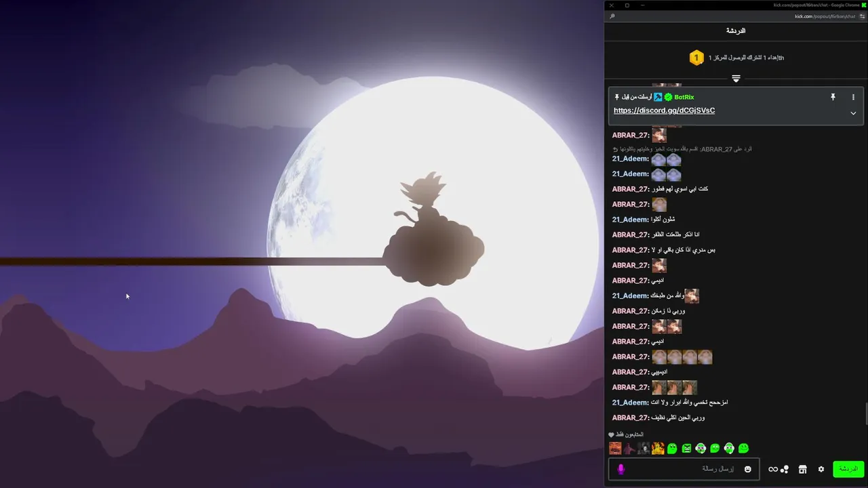Open the Discord invite link

[x=664, y=110]
